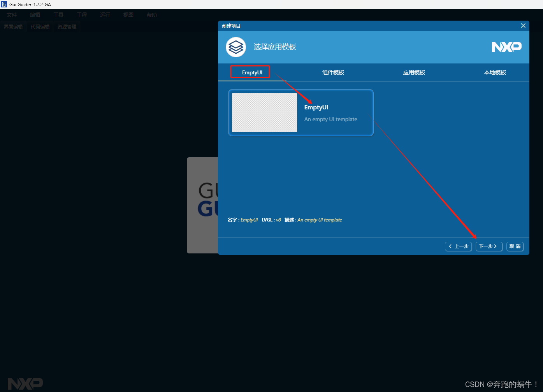Click the 'An empty UI template' card description
This screenshot has height=392, width=543.
[x=330, y=119]
